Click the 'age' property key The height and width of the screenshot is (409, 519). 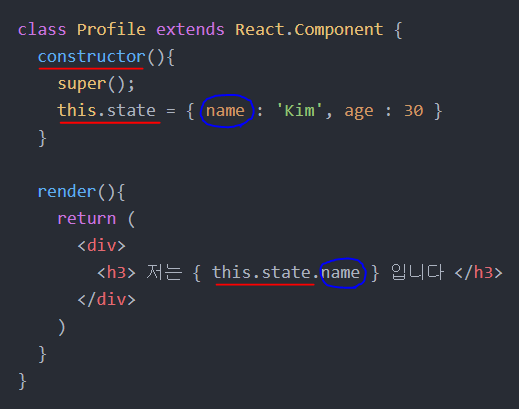tap(359, 111)
